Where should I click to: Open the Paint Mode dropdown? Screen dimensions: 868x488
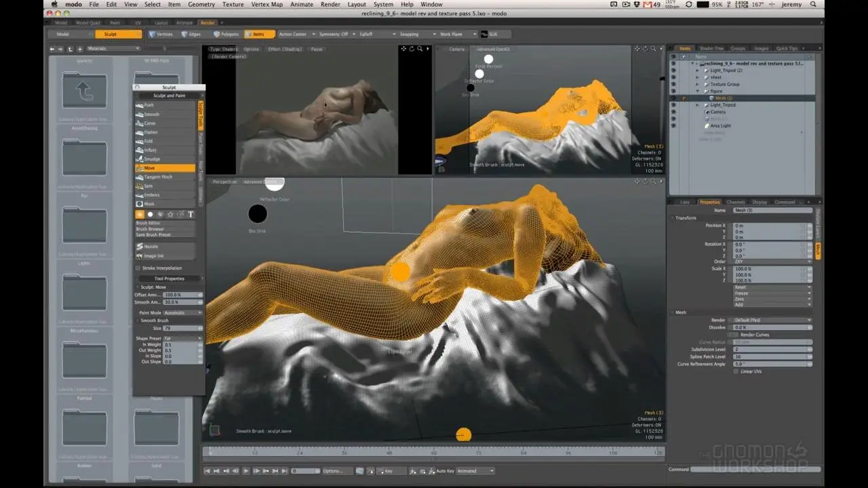click(182, 312)
